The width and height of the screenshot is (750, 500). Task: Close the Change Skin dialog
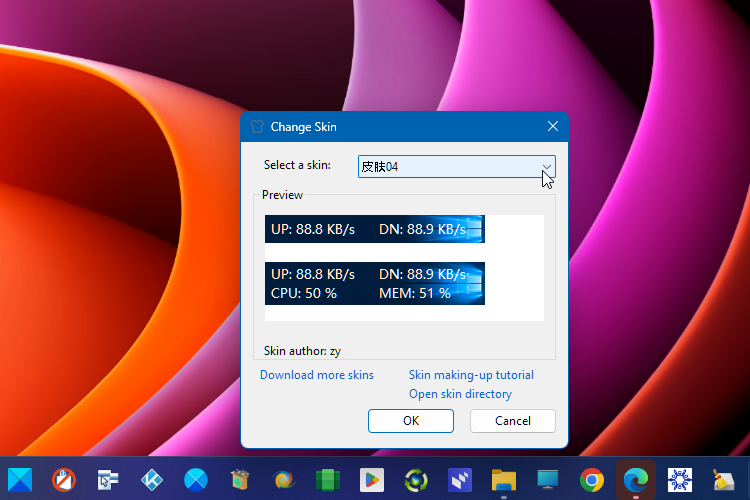(552, 126)
